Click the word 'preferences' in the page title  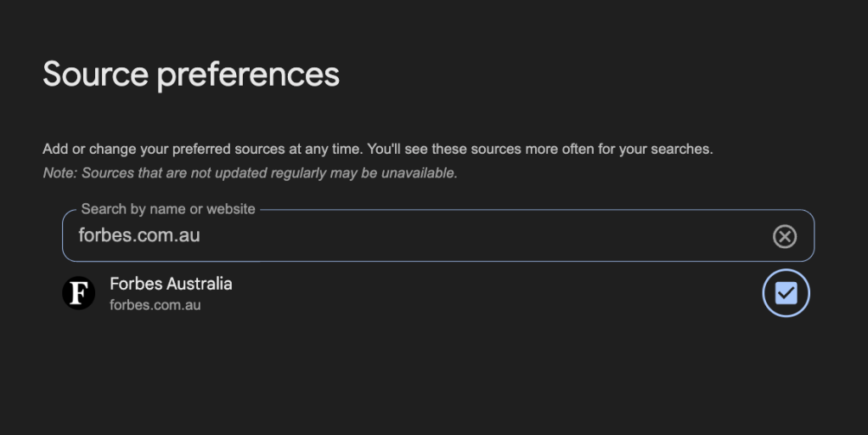[248, 75]
